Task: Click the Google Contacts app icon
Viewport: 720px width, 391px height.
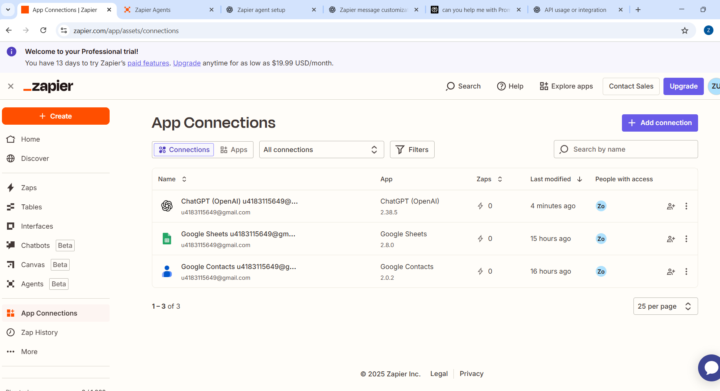Action: [x=167, y=271]
